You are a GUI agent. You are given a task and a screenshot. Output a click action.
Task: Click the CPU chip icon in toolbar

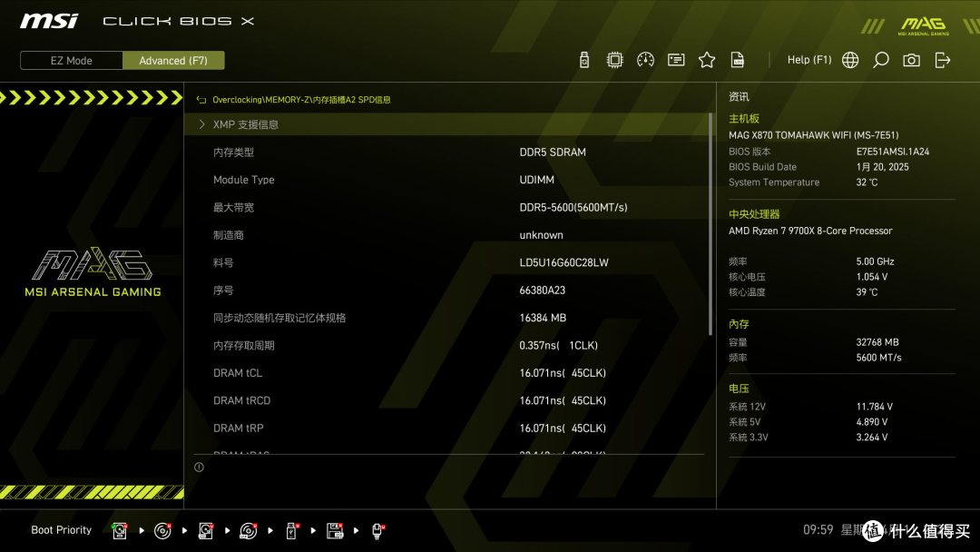614,60
